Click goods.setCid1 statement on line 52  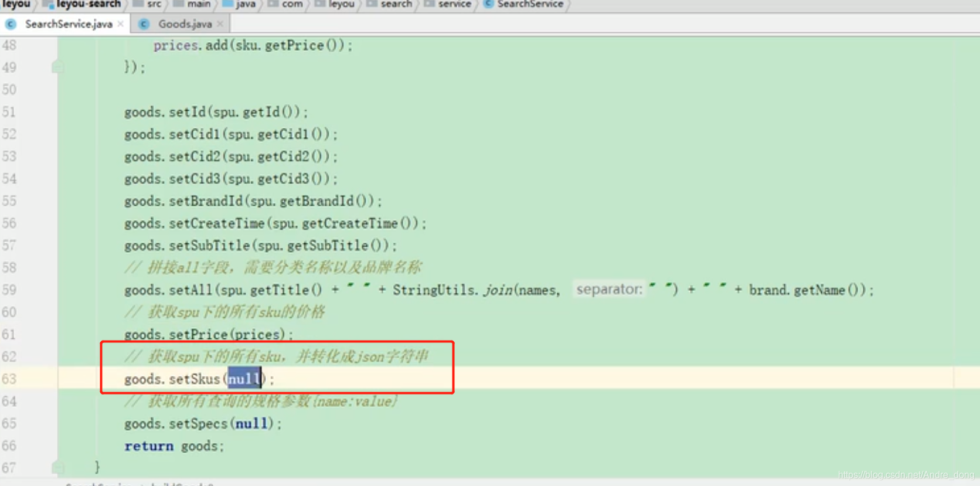point(230,134)
